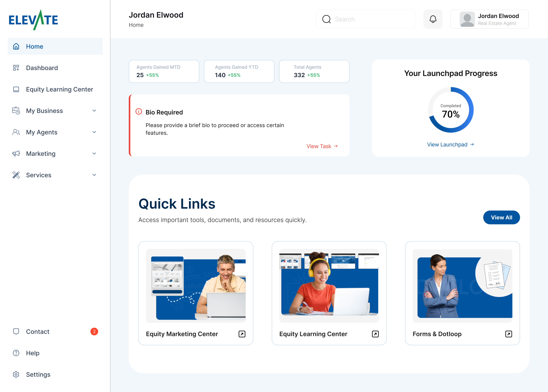Click the Agents Gained YTD stat card

click(239, 72)
